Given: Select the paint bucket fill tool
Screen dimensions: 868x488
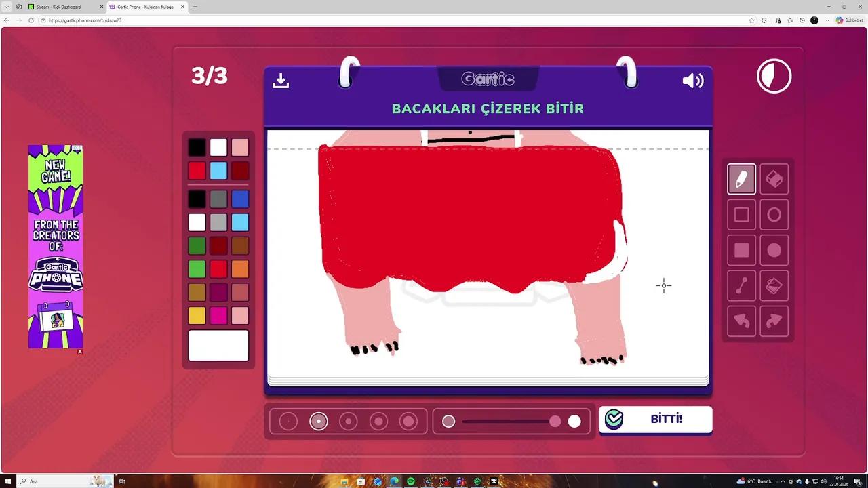Looking at the screenshot, I should pos(774,286).
